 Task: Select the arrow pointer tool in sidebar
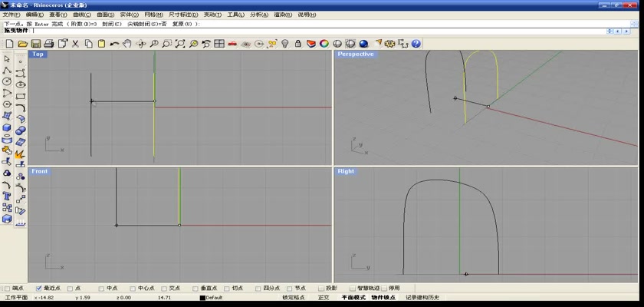(7, 59)
